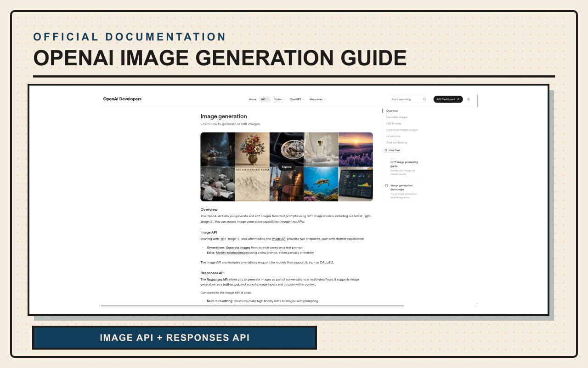This screenshot has height=368, width=588.
Task: Follow the Responses API inline link
Action: (x=217, y=279)
